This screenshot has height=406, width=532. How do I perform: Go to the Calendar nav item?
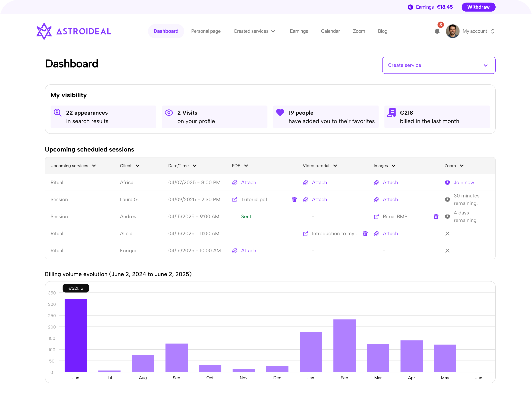point(330,31)
